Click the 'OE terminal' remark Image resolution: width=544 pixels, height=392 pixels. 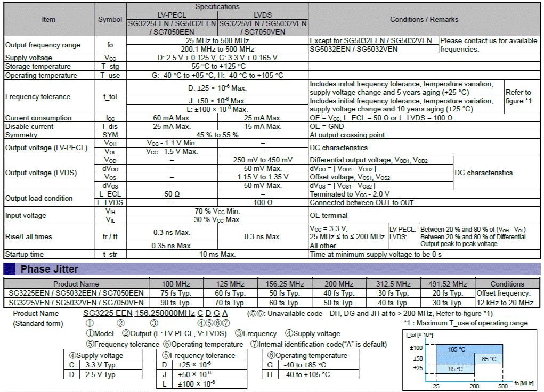click(328, 215)
